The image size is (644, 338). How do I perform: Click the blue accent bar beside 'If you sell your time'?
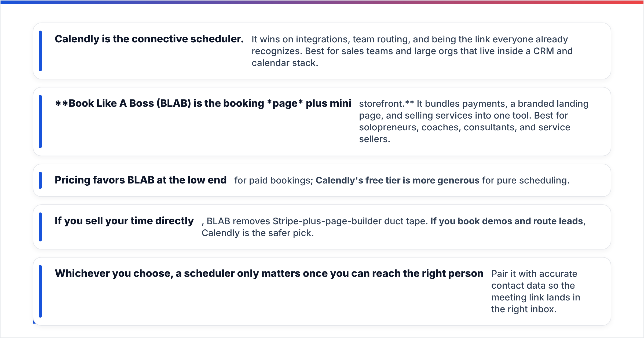pyautogui.click(x=40, y=227)
